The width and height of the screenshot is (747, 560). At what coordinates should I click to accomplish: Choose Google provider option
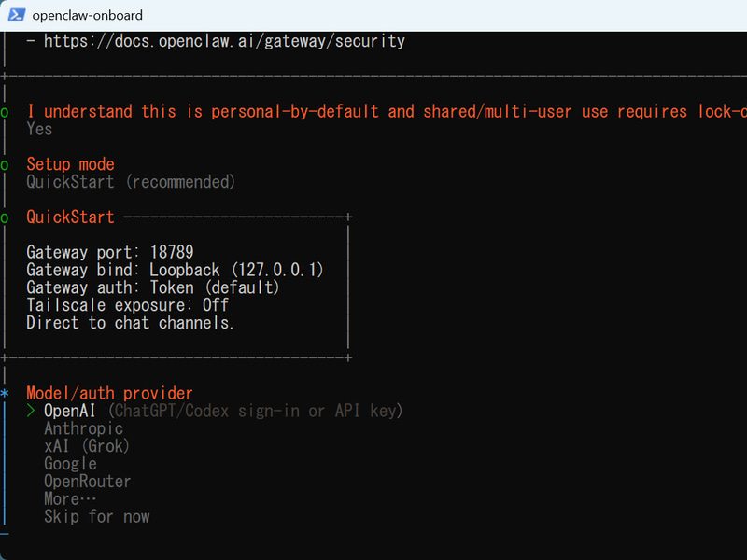point(71,464)
